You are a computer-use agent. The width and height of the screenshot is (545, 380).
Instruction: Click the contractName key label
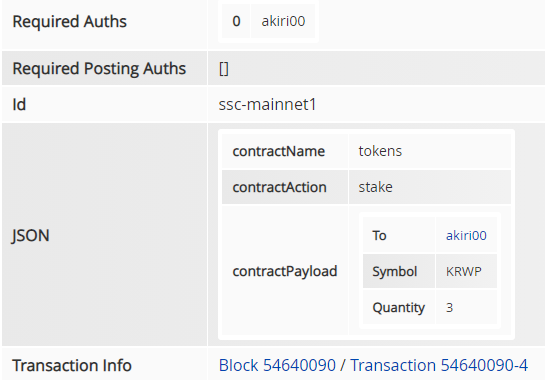click(279, 151)
